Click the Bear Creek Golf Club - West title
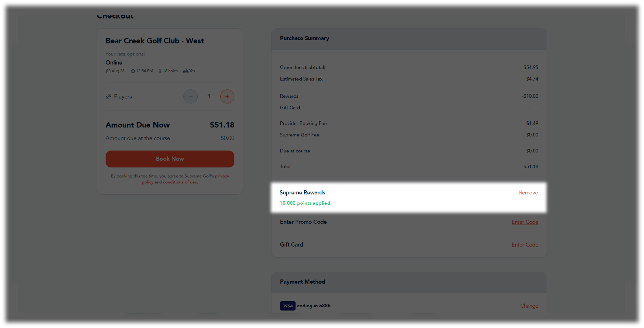The image size is (644, 328). [x=155, y=41]
